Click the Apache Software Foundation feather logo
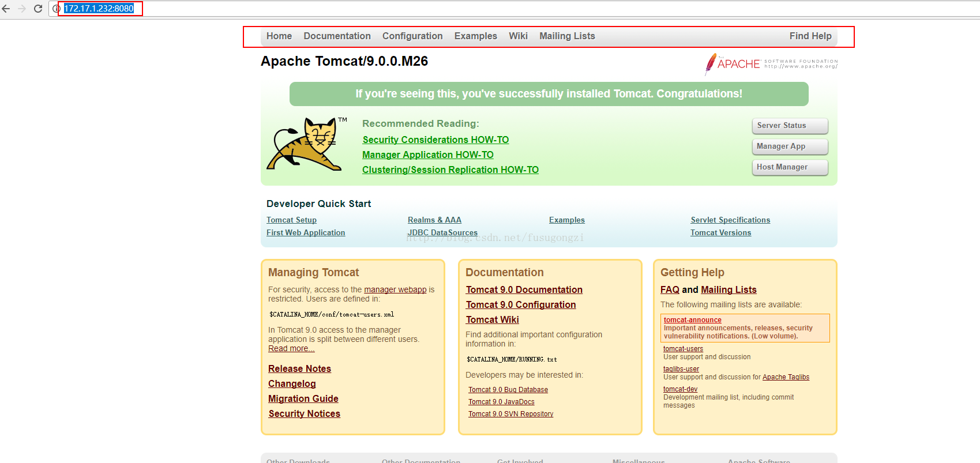This screenshot has width=980, height=463. [x=771, y=63]
